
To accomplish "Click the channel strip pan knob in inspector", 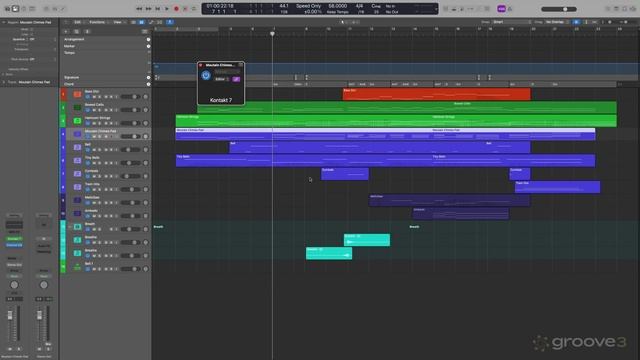I will pos(14,285).
